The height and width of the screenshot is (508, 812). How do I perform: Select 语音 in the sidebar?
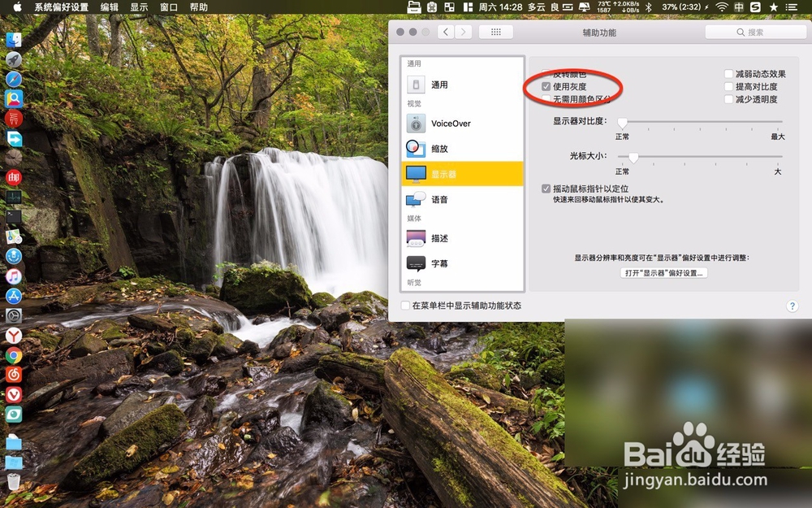pyautogui.click(x=463, y=199)
